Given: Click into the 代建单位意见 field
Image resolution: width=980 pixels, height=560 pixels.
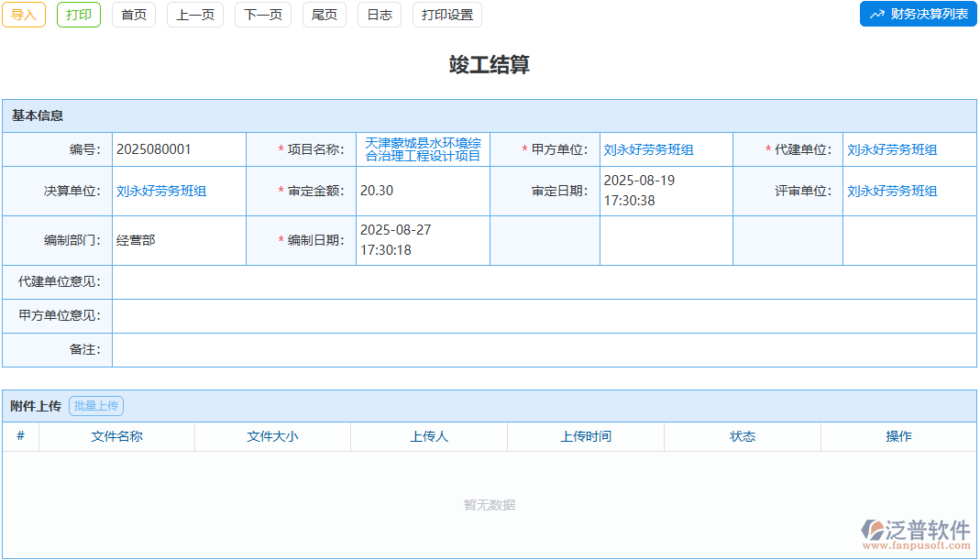Looking at the screenshot, I should click(367, 283).
